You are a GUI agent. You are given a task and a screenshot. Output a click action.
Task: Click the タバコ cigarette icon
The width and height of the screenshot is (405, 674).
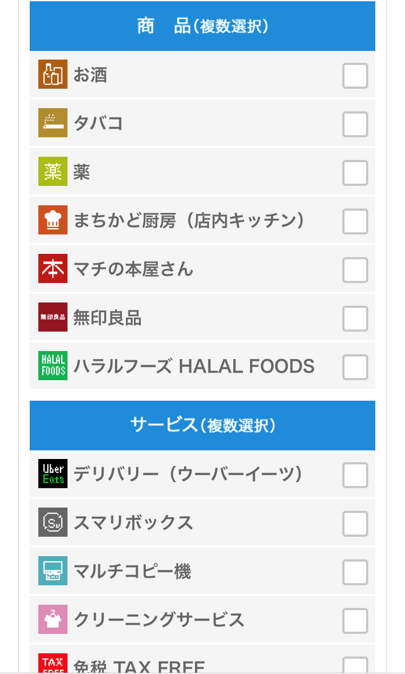point(53,123)
